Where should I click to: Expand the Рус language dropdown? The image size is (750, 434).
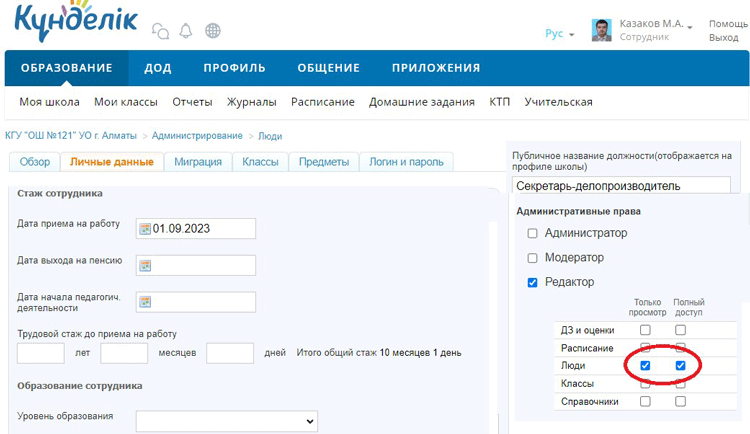(x=560, y=34)
